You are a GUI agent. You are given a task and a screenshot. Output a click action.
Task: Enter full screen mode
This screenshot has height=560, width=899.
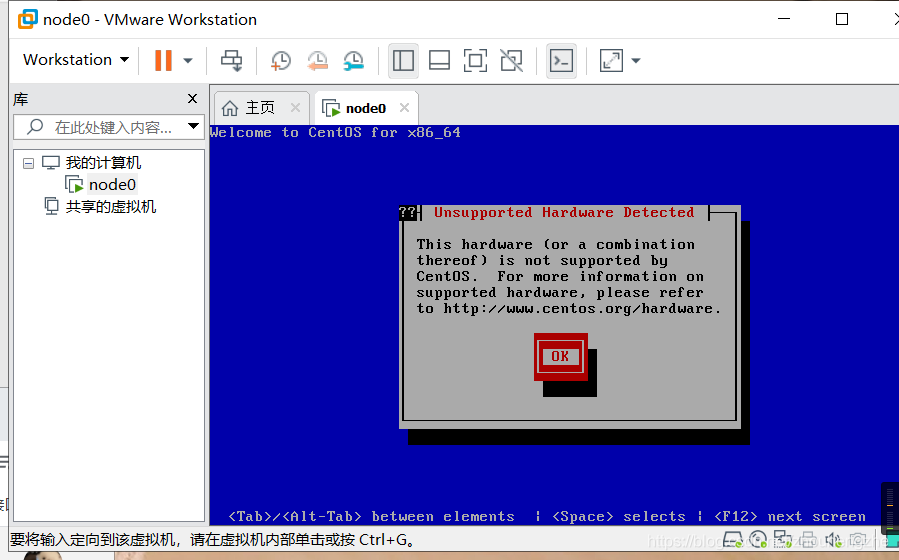[475, 60]
